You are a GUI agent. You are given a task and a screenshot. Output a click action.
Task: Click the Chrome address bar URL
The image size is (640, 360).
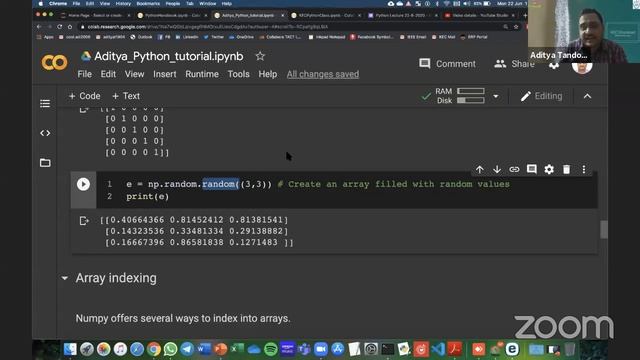click(x=208, y=27)
